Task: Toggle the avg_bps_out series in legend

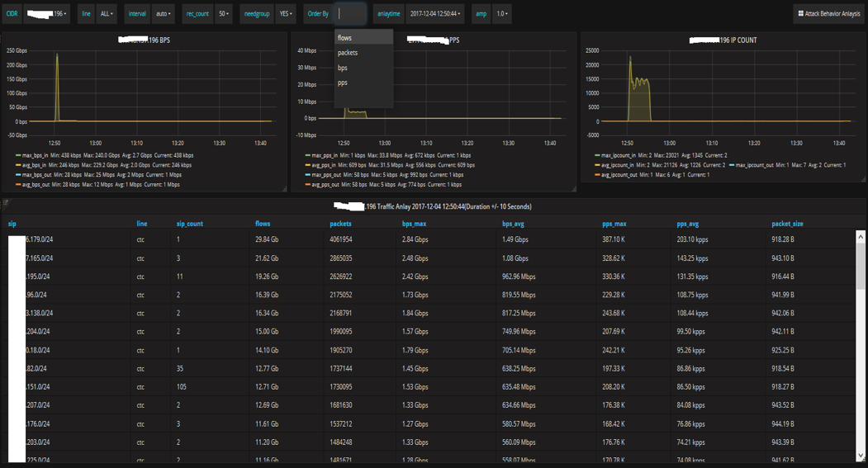Action: [x=35, y=185]
